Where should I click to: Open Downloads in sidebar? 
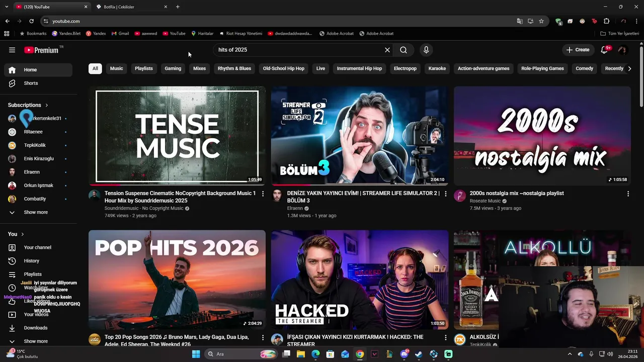(x=38, y=328)
